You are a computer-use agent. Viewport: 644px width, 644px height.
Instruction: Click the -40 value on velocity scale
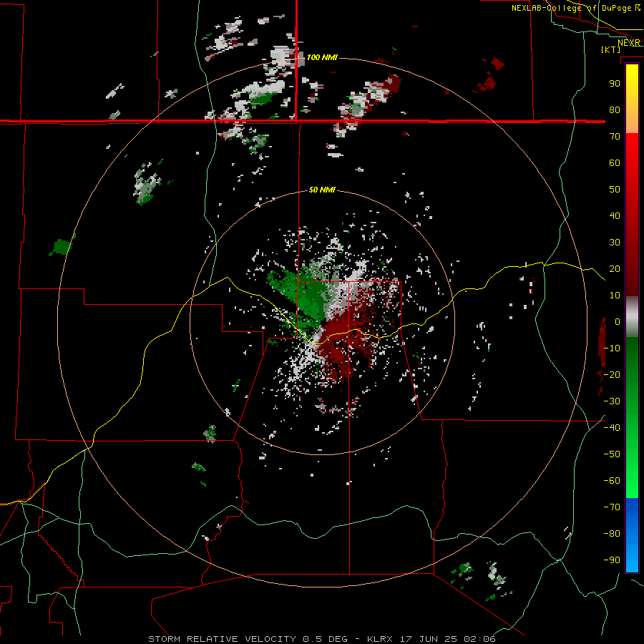click(613, 428)
